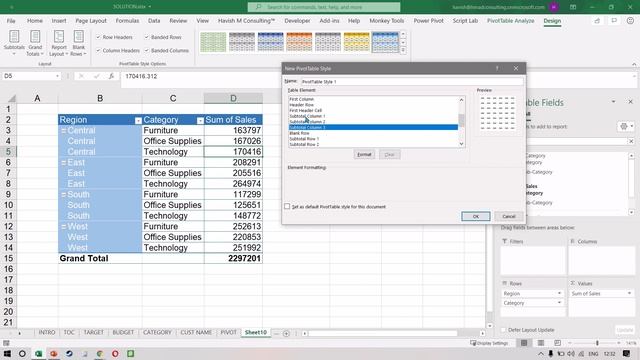
Task: Click the Name field of the style dialog
Action: 411,82
